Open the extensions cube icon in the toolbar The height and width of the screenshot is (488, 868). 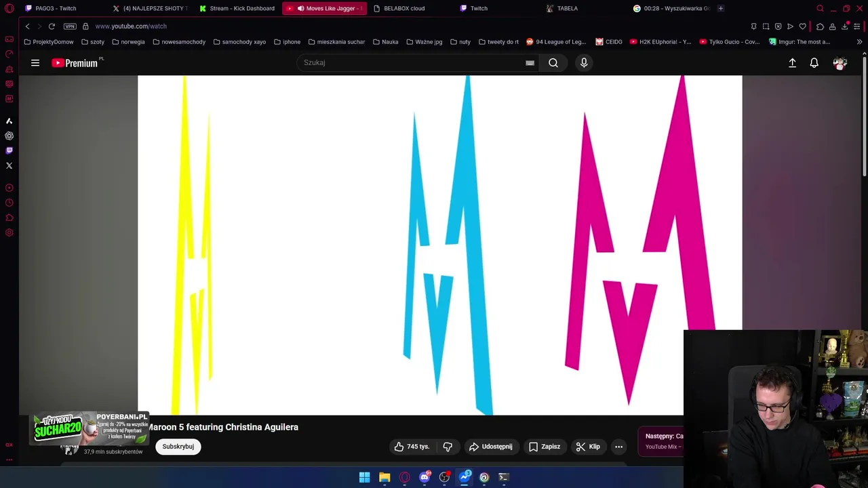[x=820, y=26]
